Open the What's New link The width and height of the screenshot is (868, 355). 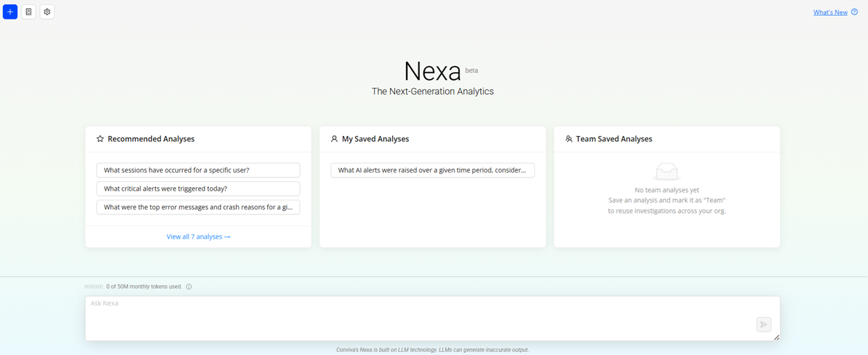tap(830, 12)
